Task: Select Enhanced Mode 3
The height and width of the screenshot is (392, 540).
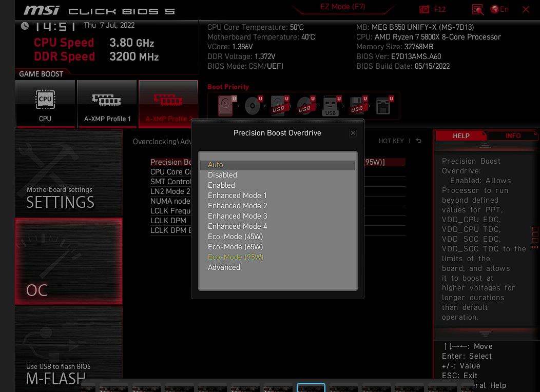Action: pos(277,216)
